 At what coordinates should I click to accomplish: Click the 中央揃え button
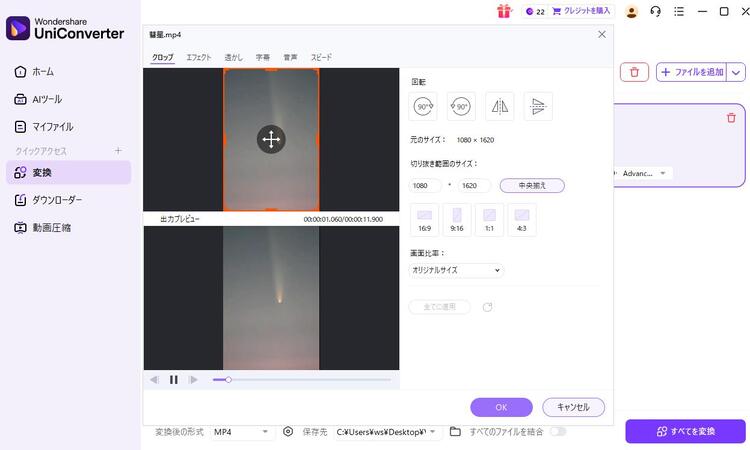(532, 186)
